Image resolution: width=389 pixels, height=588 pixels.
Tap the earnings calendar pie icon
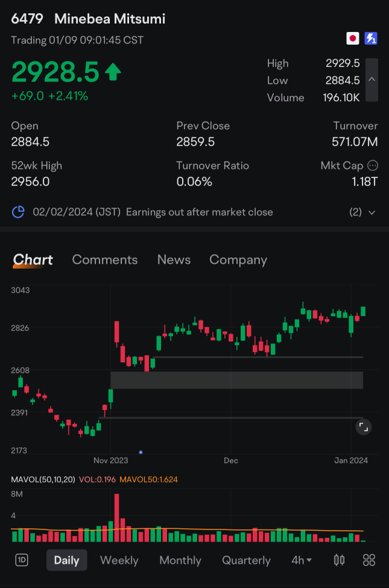(x=19, y=212)
